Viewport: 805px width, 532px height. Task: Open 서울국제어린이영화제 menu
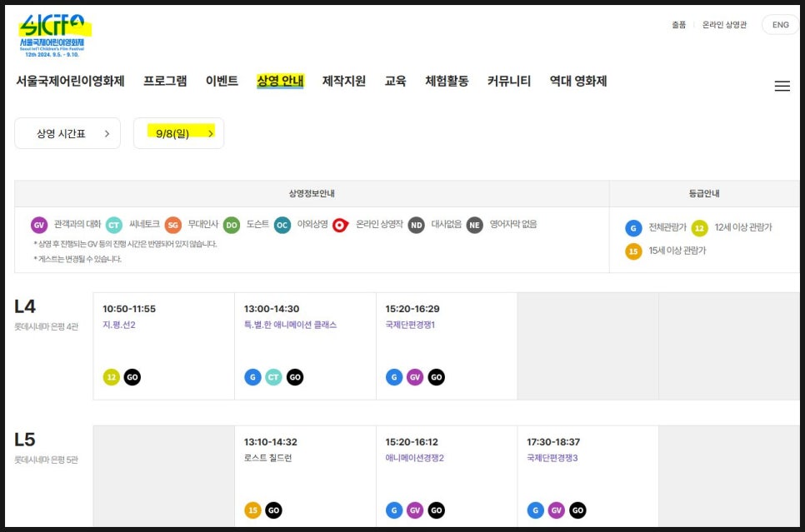[70, 81]
